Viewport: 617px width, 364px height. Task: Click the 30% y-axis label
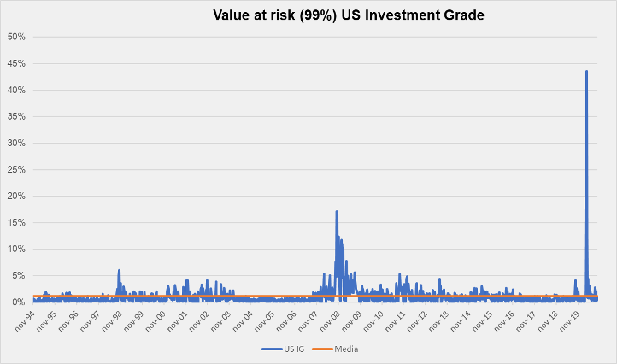[16, 143]
